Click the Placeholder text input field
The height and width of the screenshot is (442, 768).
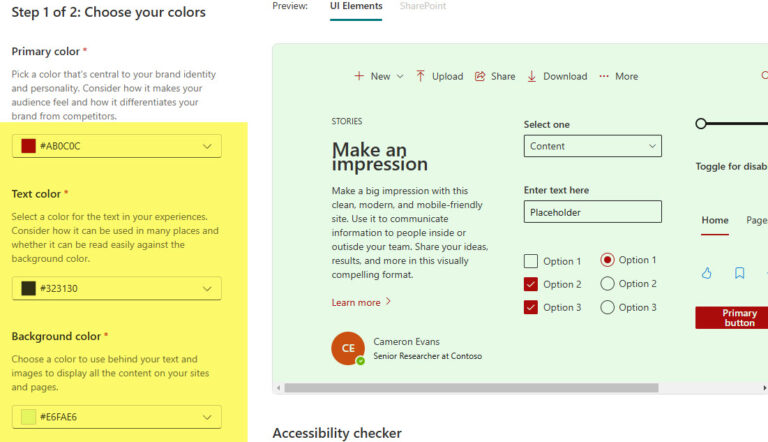click(593, 212)
